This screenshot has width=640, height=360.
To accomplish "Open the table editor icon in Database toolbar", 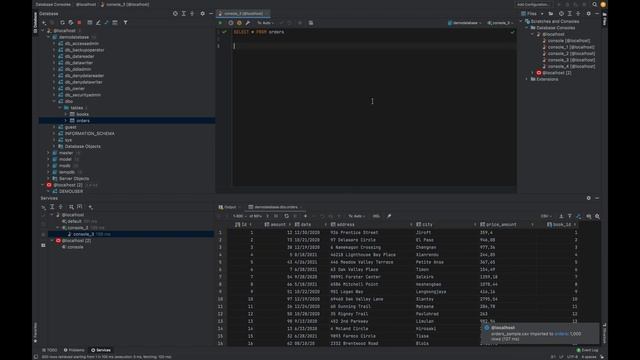I will [x=90, y=23].
